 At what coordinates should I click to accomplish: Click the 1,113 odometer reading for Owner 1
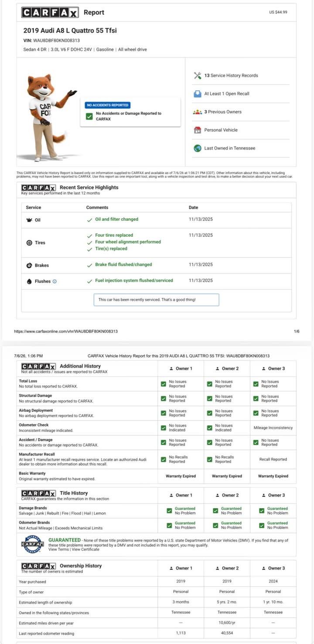(181, 633)
